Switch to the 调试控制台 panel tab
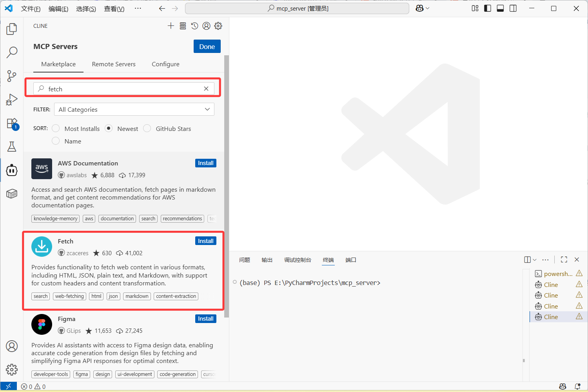The width and height of the screenshot is (588, 392). tap(298, 260)
